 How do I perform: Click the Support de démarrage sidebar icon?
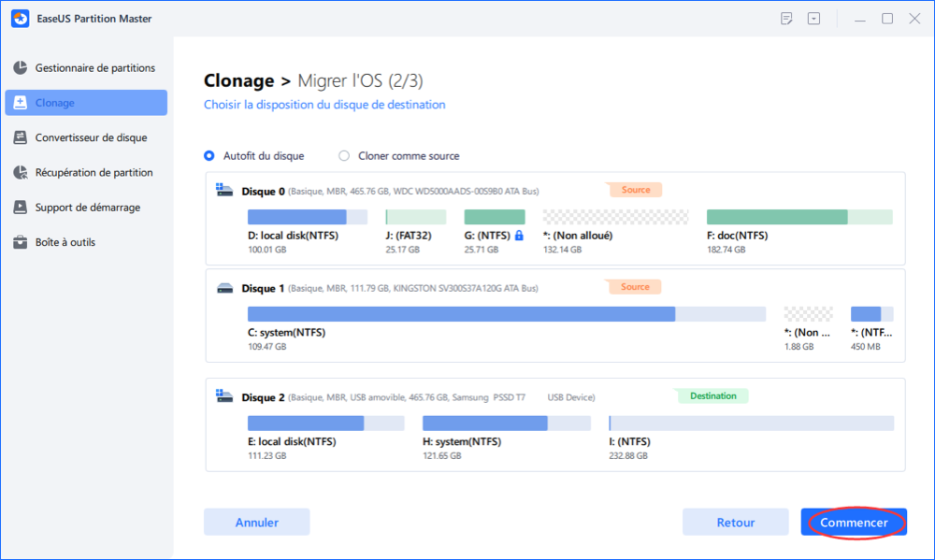point(20,208)
